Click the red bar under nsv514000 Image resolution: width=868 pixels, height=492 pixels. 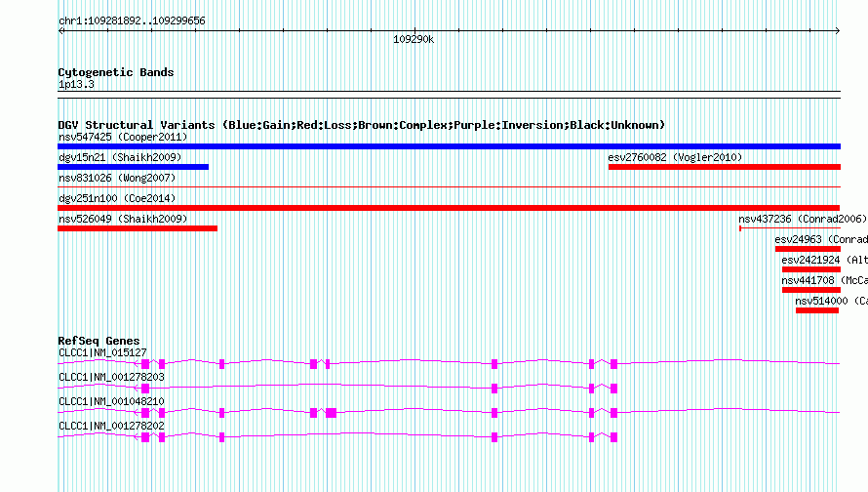tap(817, 310)
